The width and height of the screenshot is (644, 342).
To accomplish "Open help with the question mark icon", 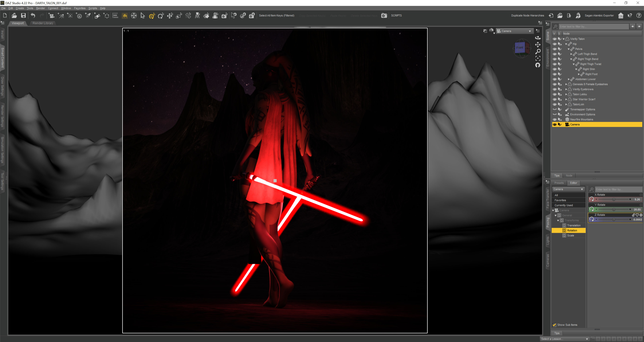I will (639, 15).
